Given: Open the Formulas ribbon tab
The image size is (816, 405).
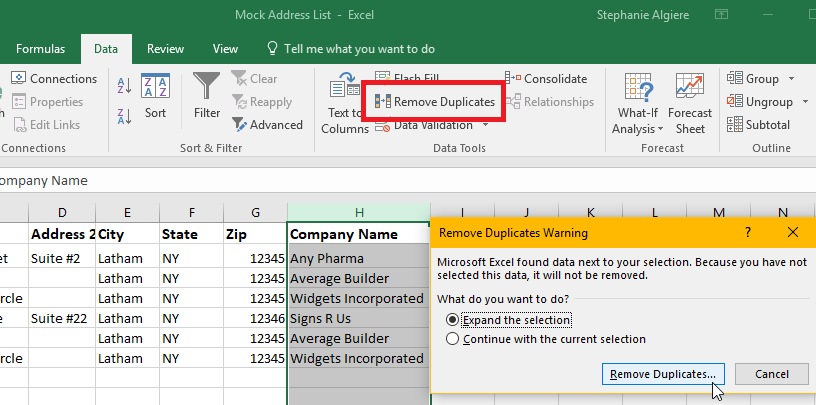Looking at the screenshot, I should tap(40, 48).
